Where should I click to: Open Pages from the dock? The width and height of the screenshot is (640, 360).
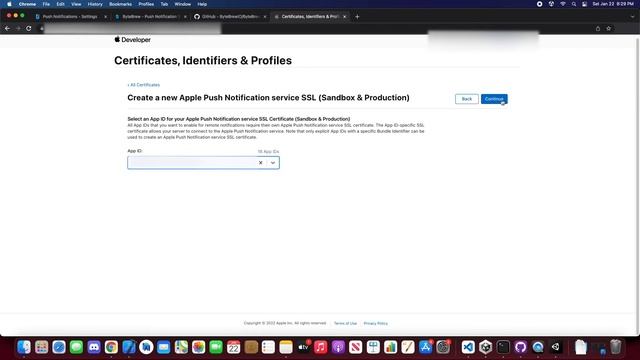(408, 347)
